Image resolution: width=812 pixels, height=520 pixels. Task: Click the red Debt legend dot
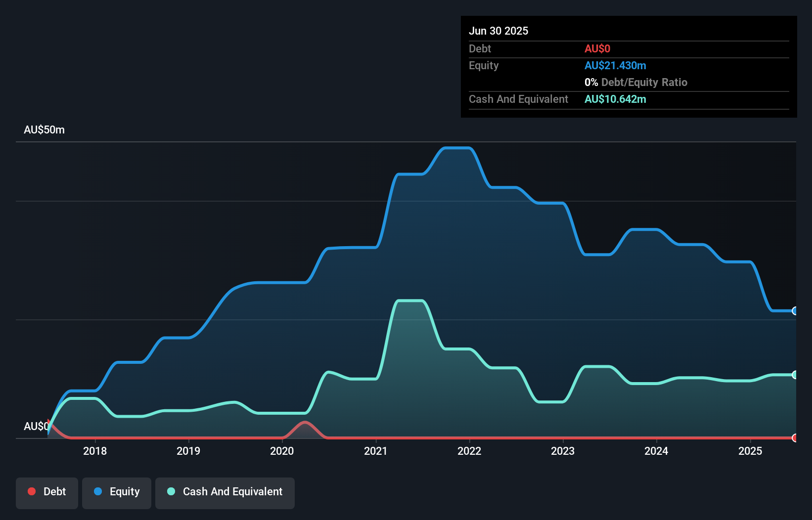[x=32, y=491]
